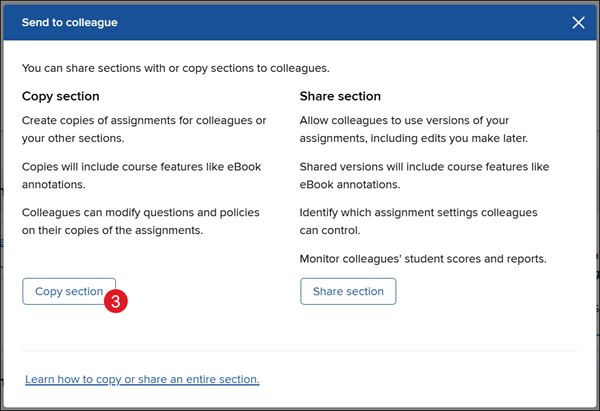Click the Monitor colleagues' student scores text
600x411 pixels.
click(x=423, y=259)
